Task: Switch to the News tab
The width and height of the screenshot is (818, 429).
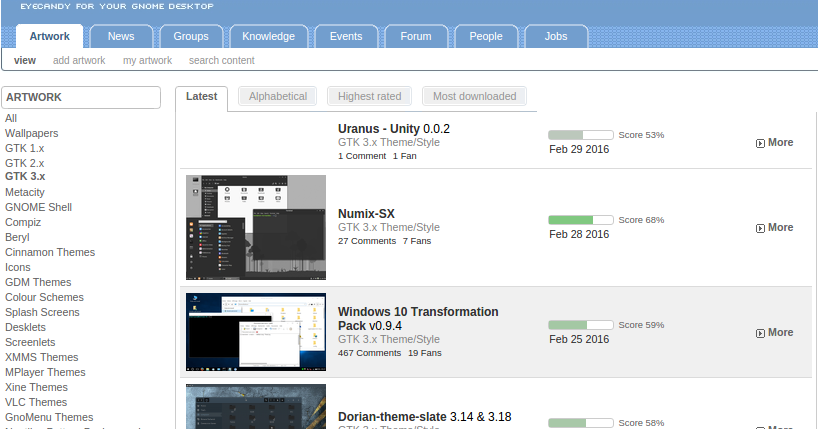Action: point(121,37)
